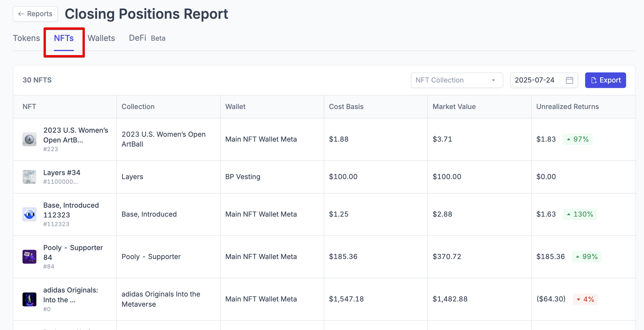Screen dimensions: 644x330
Task: Click the Unrealized Returns column header
Action: pyautogui.click(x=567, y=107)
